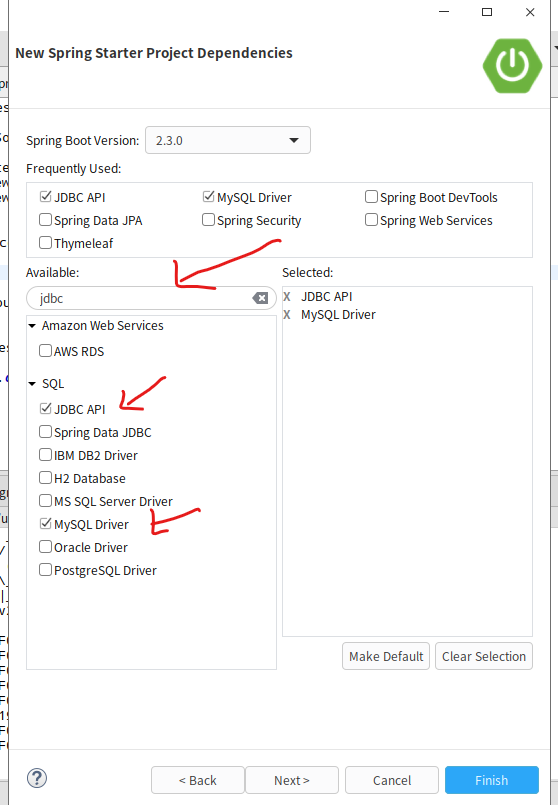Image resolution: width=558 pixels, height=805 pixels.
Task: Click the Finish button
Action: 491,780
